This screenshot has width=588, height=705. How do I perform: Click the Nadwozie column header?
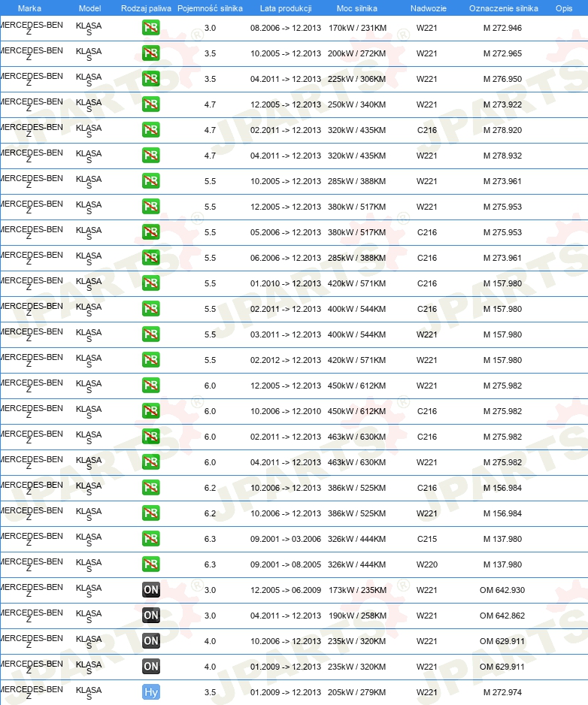point(429,8)
